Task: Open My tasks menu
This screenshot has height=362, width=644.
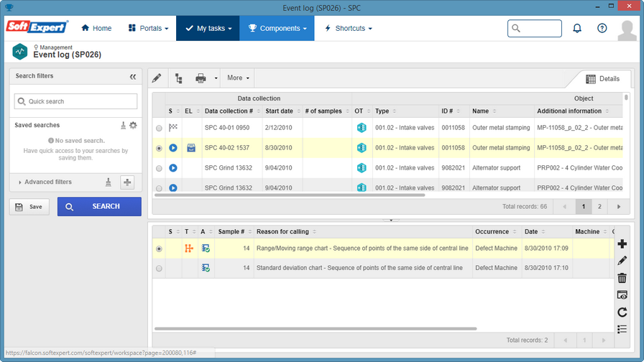Action: (x=208, y=28)
